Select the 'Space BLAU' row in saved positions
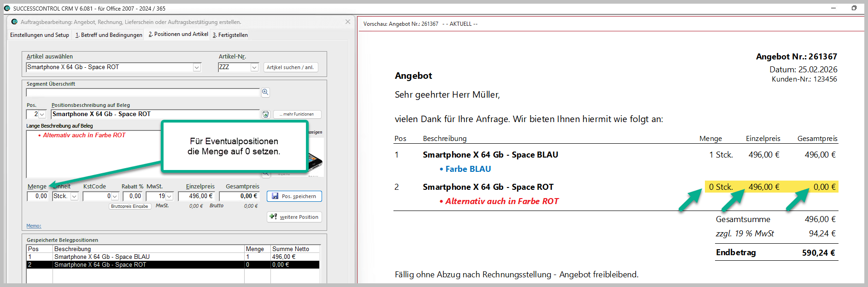 [101, 257]
